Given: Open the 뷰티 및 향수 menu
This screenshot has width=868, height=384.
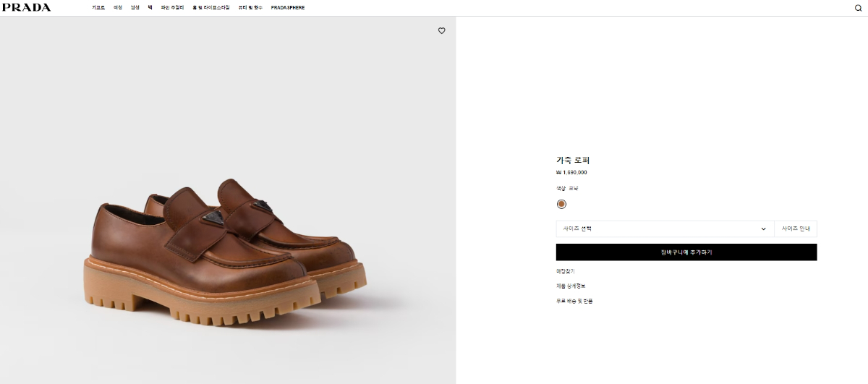Looking at the screenshot, I should click(x=250, y=7).
